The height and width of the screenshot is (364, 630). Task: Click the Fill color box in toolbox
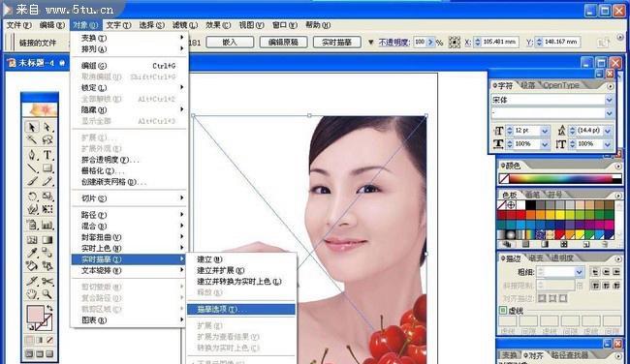tap(35, 314)
